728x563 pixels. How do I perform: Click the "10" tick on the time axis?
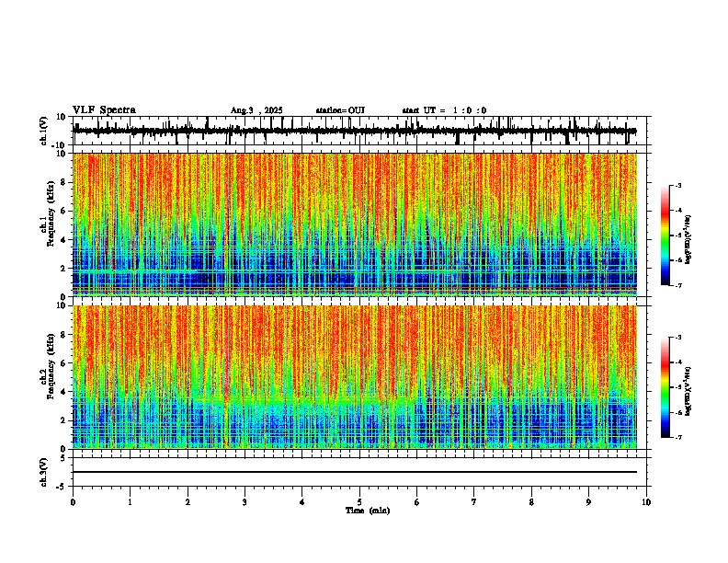[646, 502]
